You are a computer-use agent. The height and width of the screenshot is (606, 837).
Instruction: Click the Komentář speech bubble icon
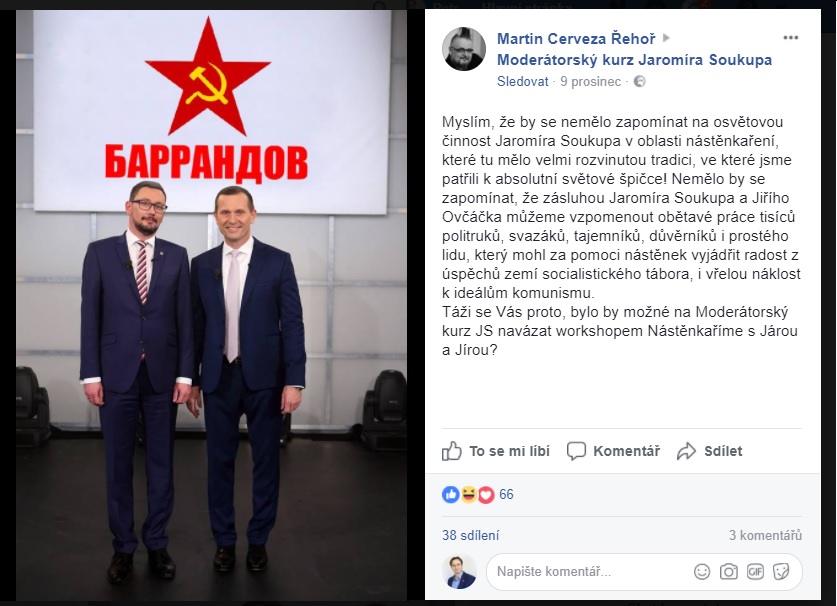[576, 451]
